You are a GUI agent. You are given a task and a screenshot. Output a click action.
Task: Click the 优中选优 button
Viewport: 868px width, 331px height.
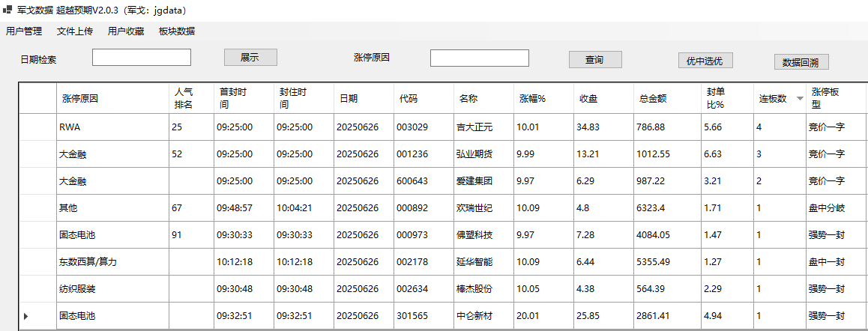pyautogui.click(x=705, y=61)
